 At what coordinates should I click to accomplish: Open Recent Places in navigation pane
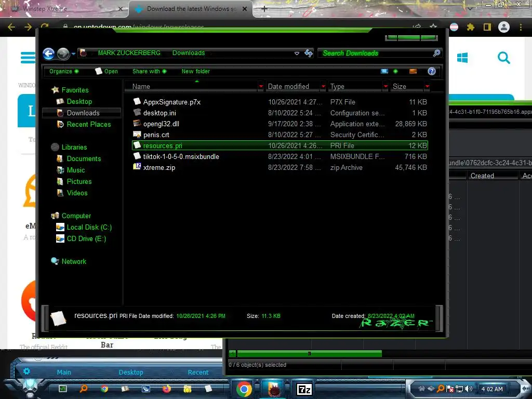[x=88, y=124]
